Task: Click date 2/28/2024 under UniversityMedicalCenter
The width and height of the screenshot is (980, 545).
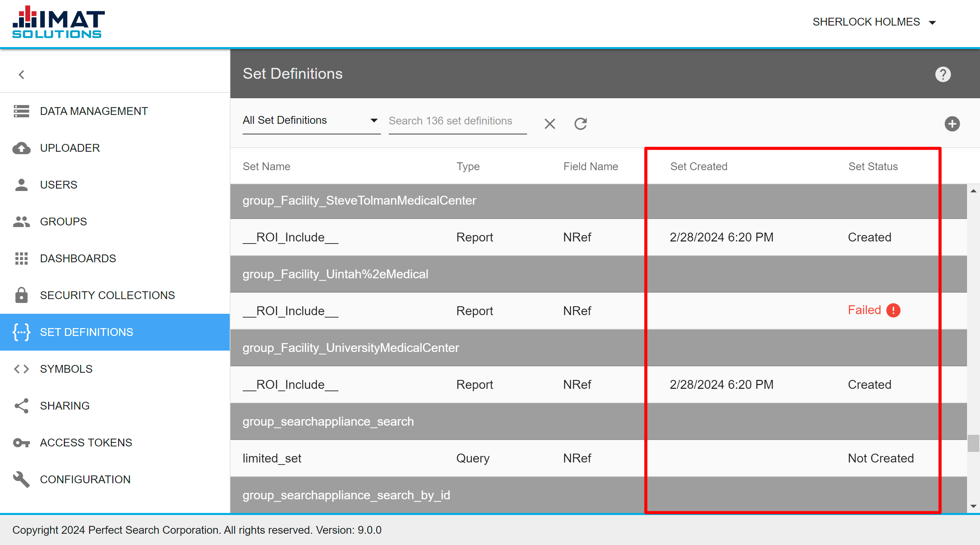Action: tap(721, 385)
